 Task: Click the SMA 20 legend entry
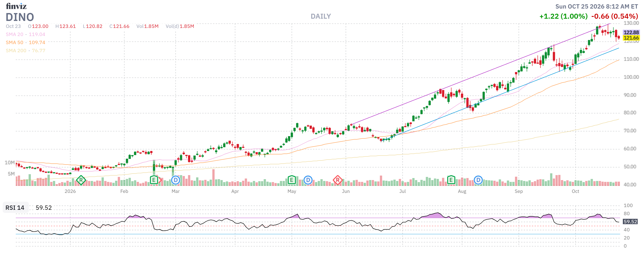25,34
